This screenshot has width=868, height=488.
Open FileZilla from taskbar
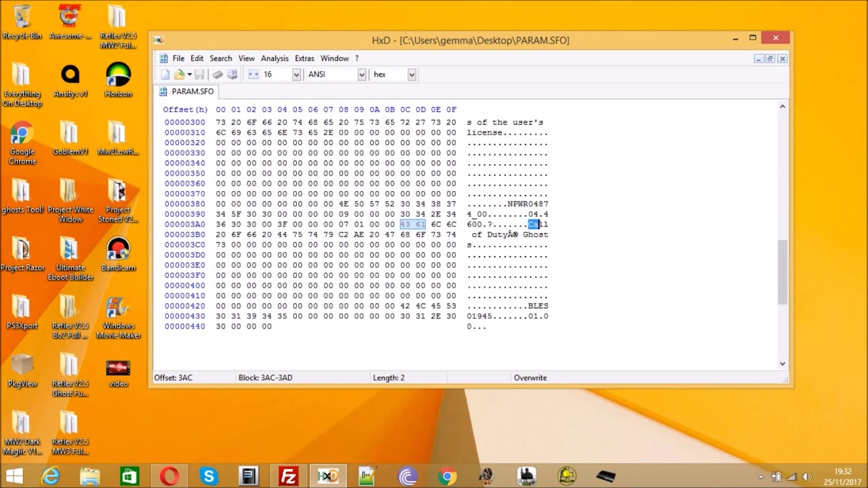(x=288, y=476)
